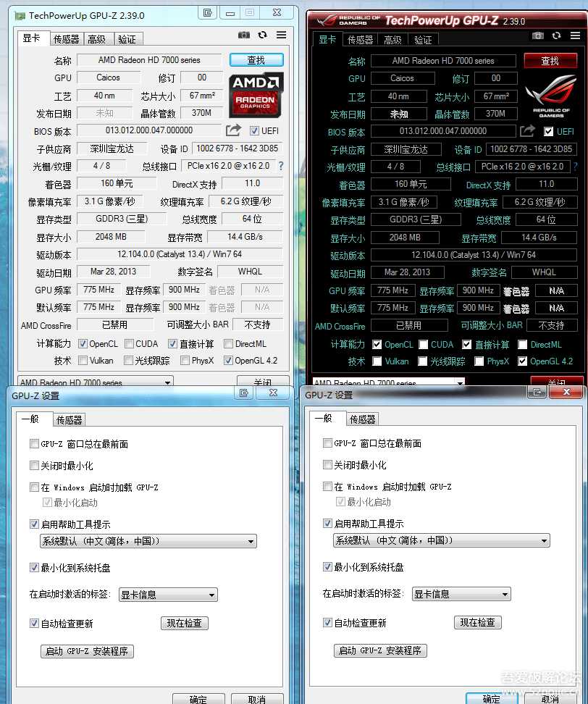Click GPU name field in left GPU-Z window

pos(149,59)
